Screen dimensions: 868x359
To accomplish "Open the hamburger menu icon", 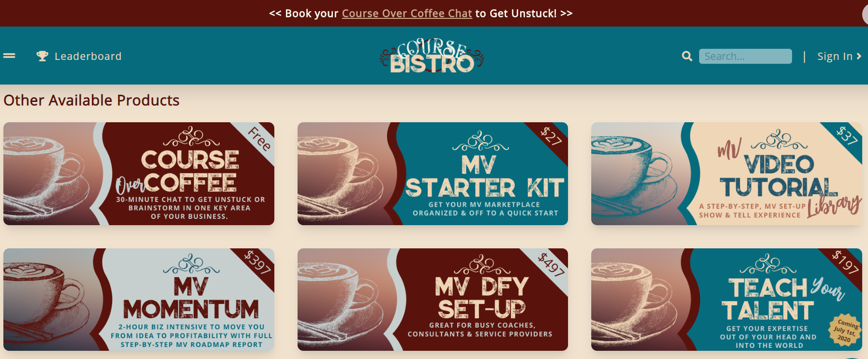I will tap(9, 56).
